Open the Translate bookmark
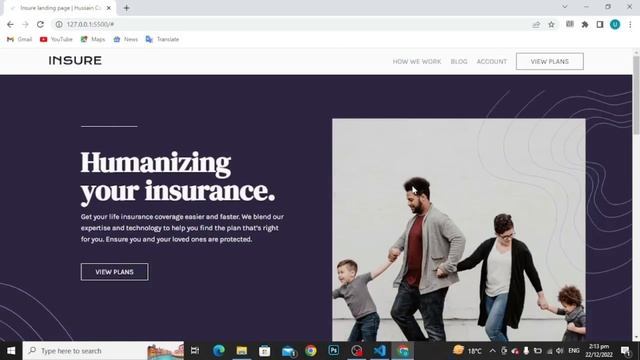Screen dimensions: 640x360 (162, 39)
